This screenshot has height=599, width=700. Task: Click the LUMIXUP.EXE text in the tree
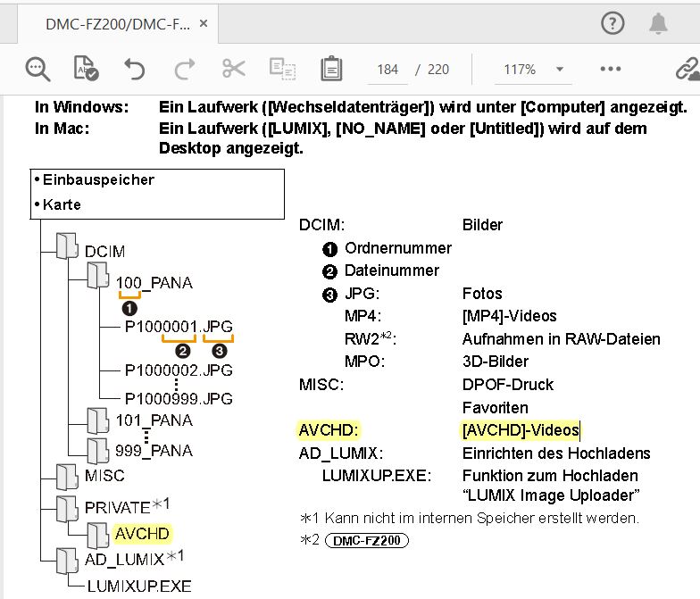138,587
